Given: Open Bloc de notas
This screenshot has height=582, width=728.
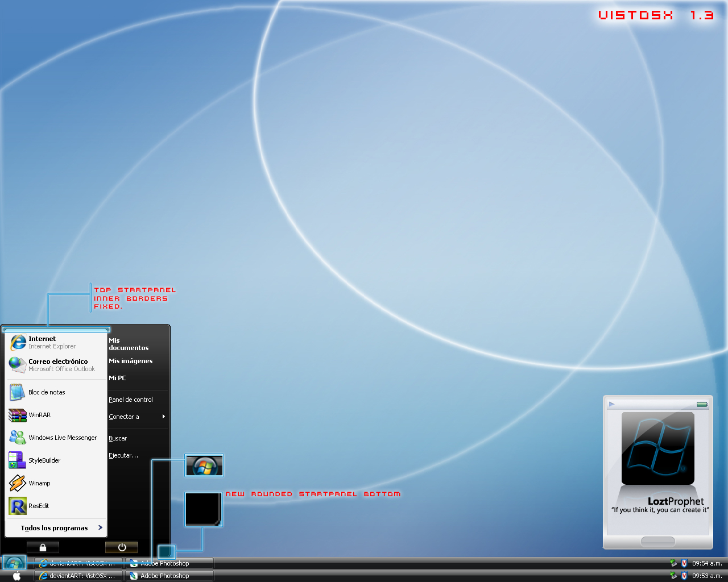Looking at the screenshot, I should (56, 392).
